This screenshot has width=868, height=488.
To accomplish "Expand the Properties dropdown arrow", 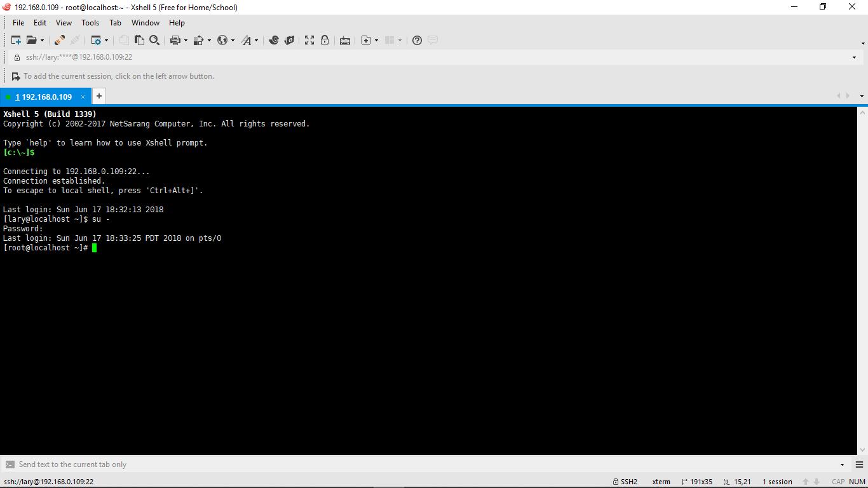I will coord(106,40).
